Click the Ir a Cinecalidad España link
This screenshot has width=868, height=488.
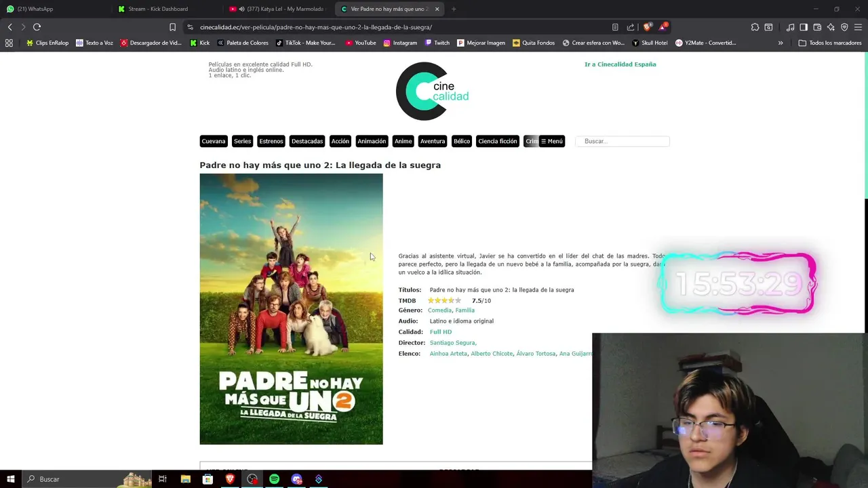620,64
